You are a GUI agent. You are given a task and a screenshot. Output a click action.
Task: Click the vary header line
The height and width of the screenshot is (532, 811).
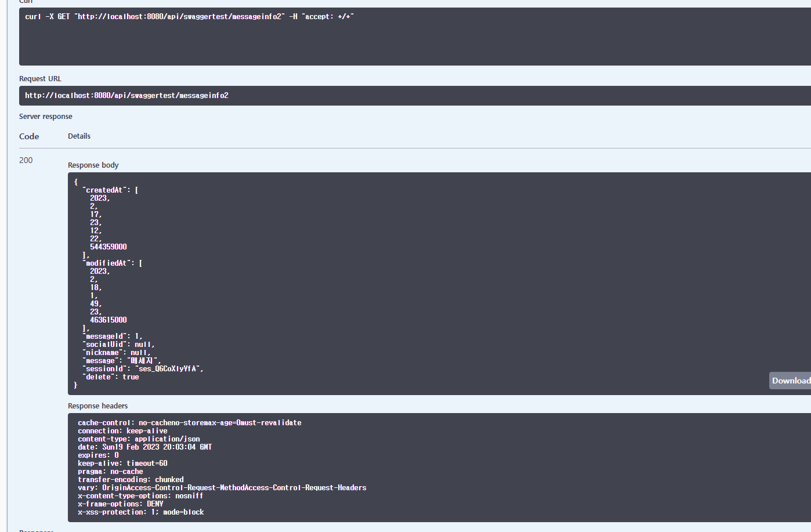coord(222,488)
